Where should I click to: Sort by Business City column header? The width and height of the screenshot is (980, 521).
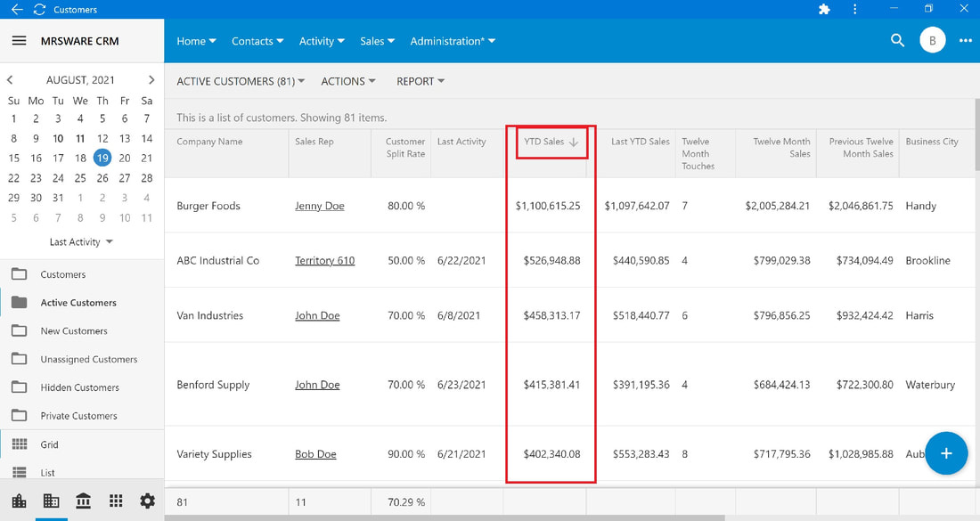(932, 142)
